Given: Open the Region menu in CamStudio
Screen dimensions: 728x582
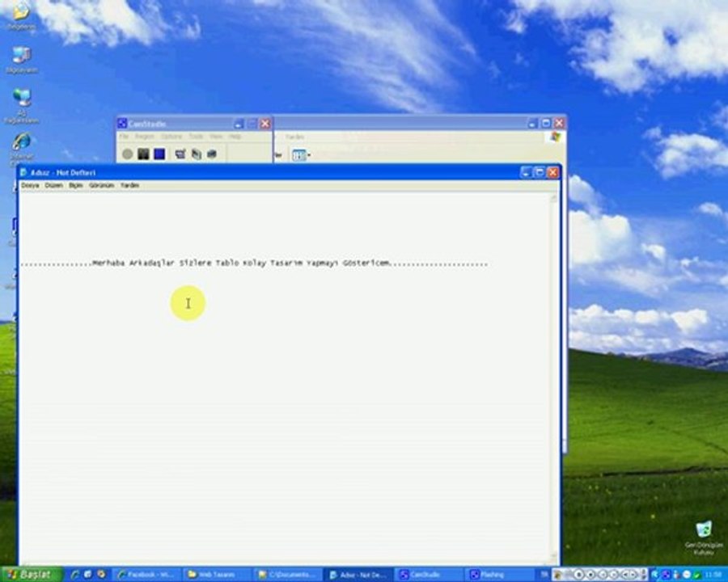Looking at the screenshot, I should [145, 137].
